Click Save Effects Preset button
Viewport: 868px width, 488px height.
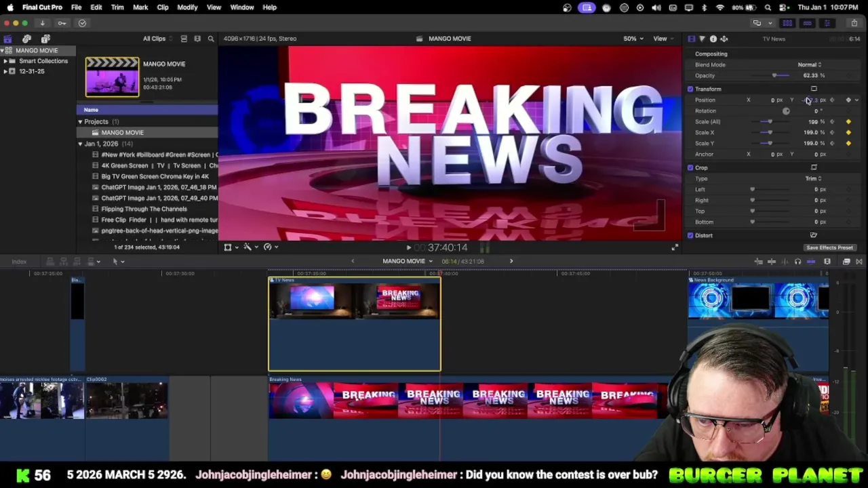pyautogui.click(x=829, y=248)
